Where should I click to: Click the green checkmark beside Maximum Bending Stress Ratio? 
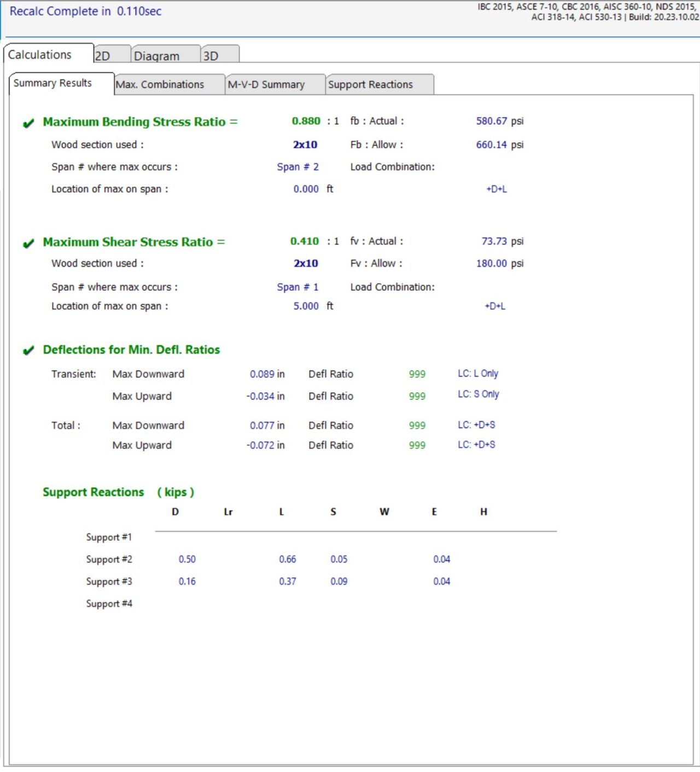click(28, 122)
